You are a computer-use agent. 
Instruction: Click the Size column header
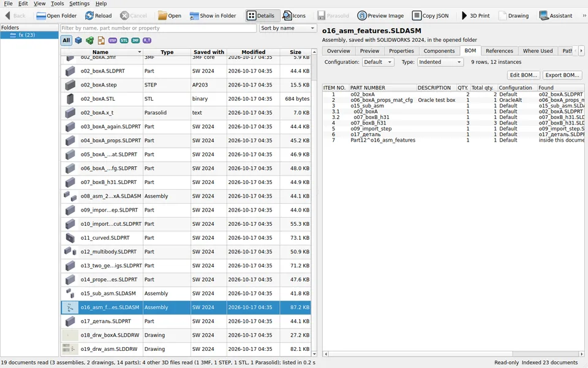[x=295, y=52]
